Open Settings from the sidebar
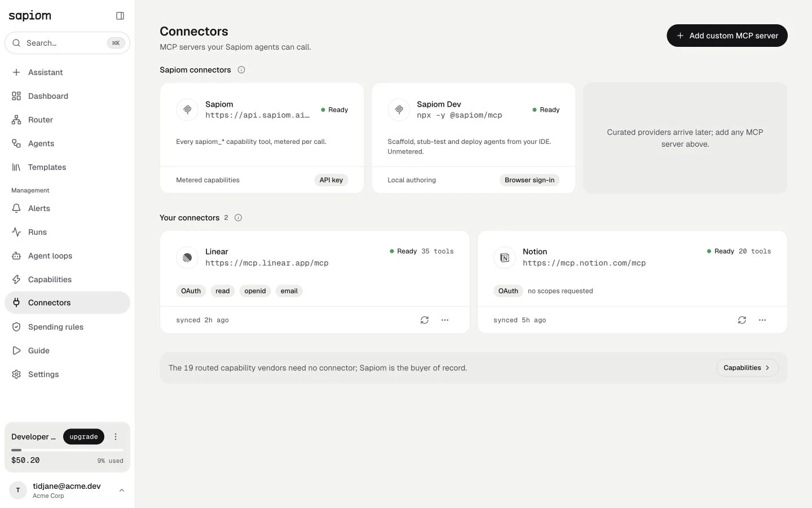This screenshot has height=508, width=812. click(67, 374)
